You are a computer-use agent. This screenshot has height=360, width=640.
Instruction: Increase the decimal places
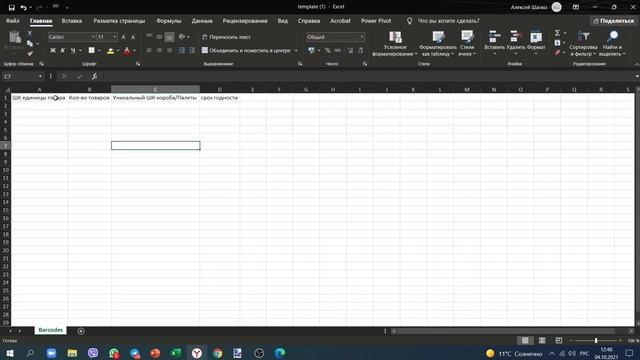(350, 51)
